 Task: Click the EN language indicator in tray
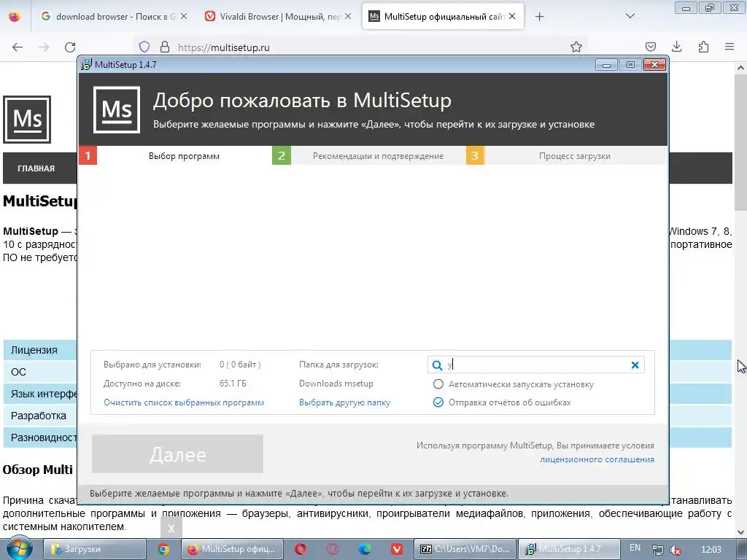coord(635,548)
